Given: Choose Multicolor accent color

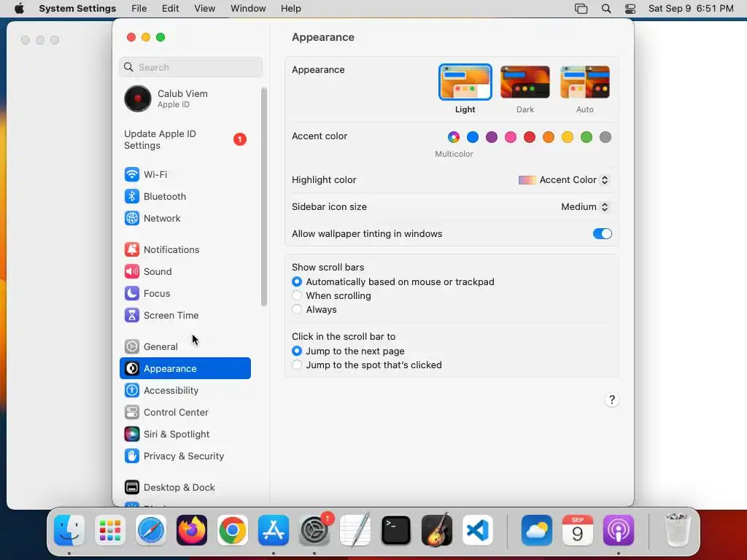Looking at the screenshot, I should (454, 137).
